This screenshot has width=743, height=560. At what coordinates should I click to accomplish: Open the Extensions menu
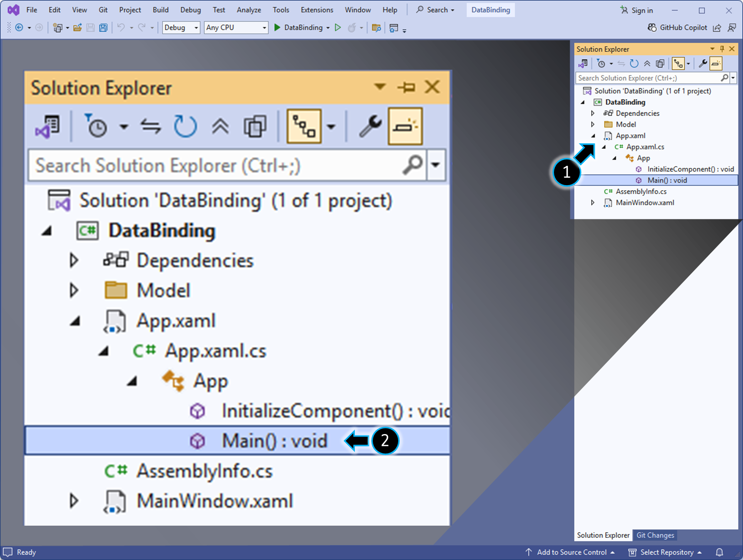[x=317, y=10]
